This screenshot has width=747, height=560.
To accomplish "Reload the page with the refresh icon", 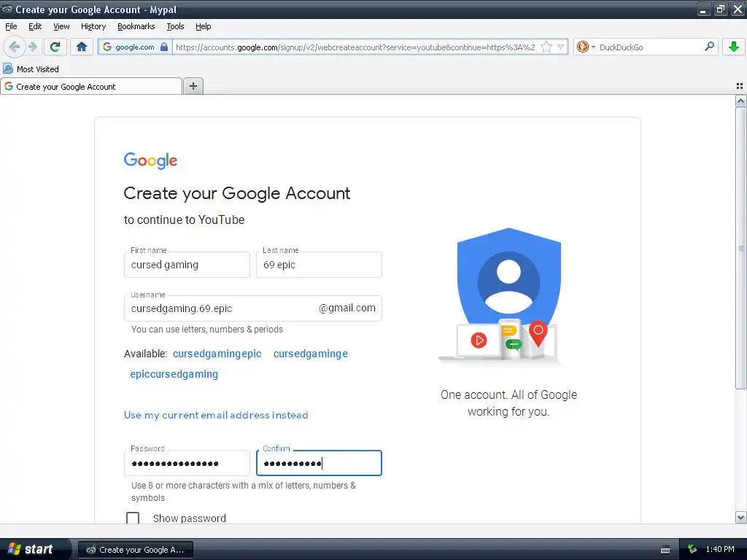I will 55,47.
